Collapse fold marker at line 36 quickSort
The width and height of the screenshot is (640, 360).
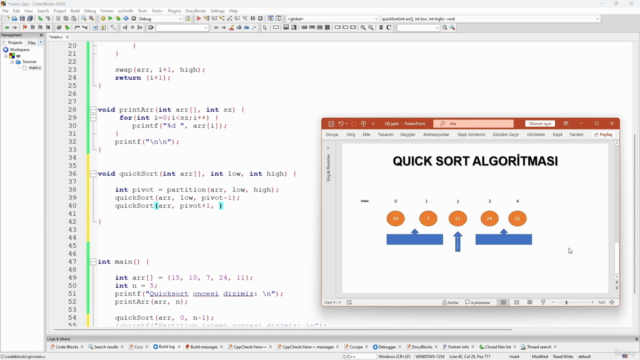coord(93,174)
